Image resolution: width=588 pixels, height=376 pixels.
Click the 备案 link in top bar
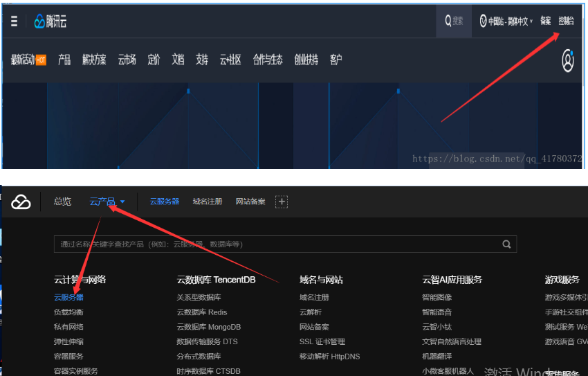pos(546,21)
